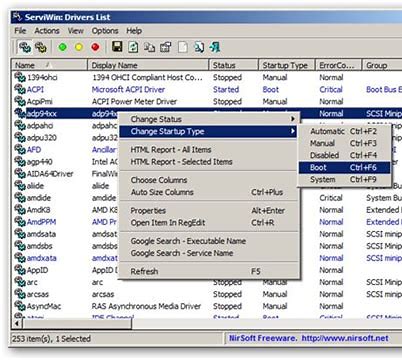
Task: Click the gear icon beside adpahci
Action: pos(20,125)
